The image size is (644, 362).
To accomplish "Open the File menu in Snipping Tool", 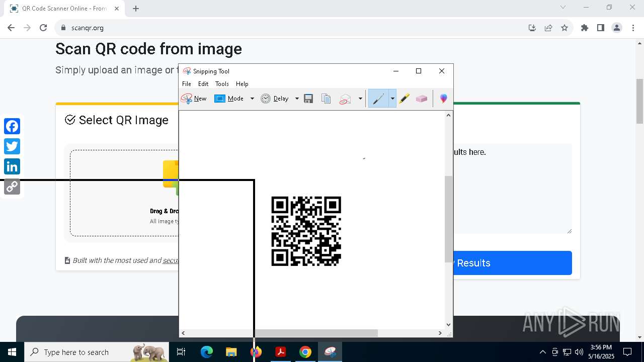I will 187,84.
